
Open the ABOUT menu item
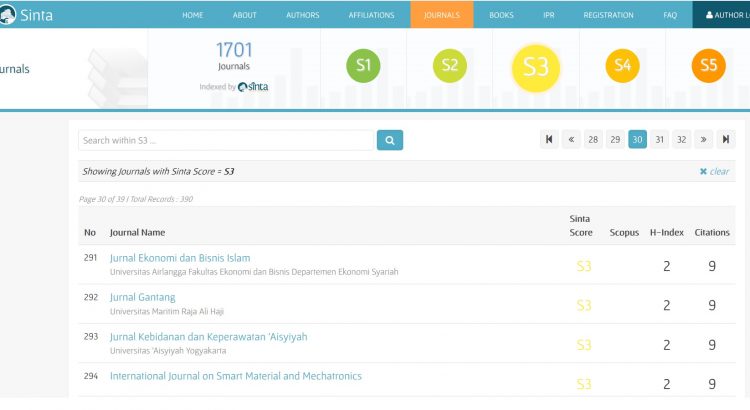(x=244, y=15)
